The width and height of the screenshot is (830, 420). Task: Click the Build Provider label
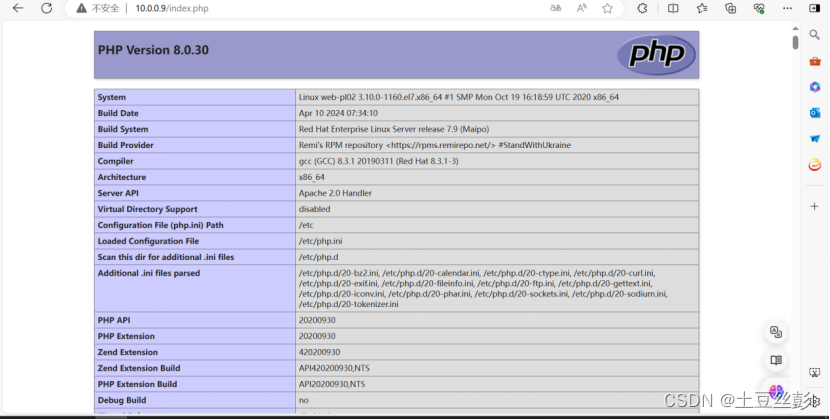[x=125, y=145]
